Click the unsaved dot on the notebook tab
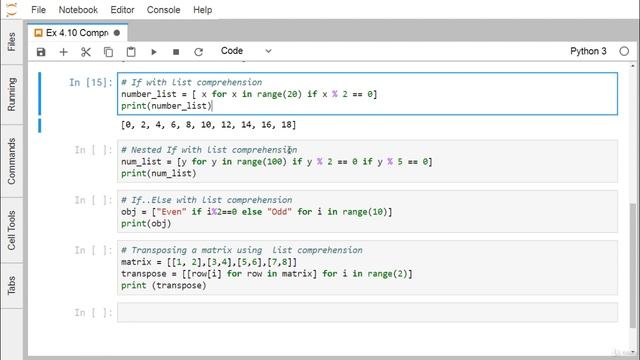The image size is (640, 360). 117,33
